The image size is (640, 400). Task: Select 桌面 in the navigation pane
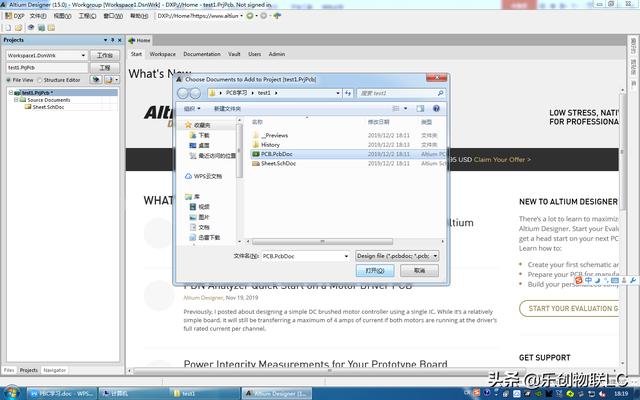200,145
